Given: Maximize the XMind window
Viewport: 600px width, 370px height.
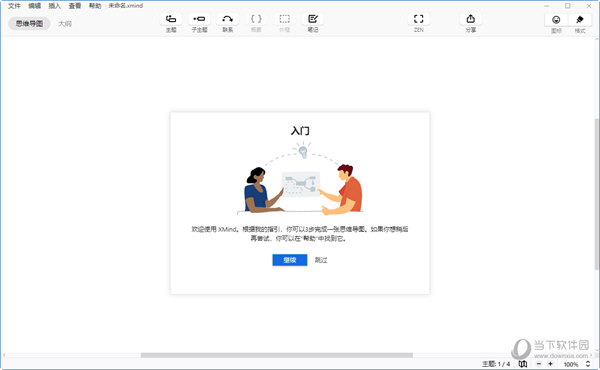Looking at the screenshot, I should [x=568, y=6].
